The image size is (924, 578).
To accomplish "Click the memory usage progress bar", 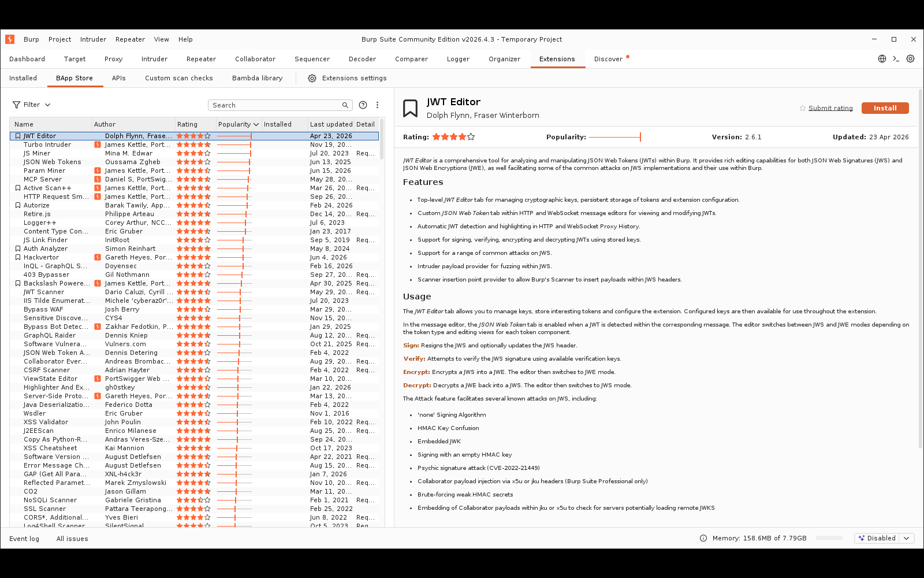I will (x=829, y=538).
